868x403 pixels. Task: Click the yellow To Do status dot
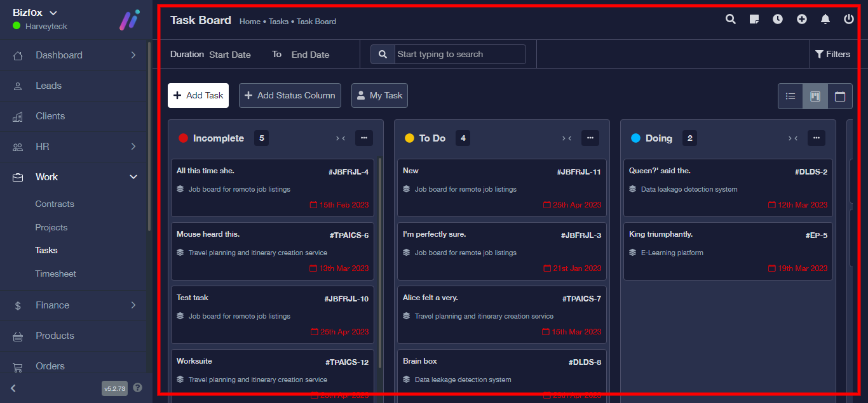point(409,138)
